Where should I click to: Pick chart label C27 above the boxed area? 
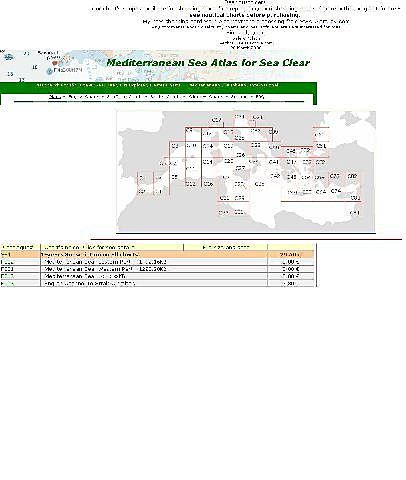217,120
